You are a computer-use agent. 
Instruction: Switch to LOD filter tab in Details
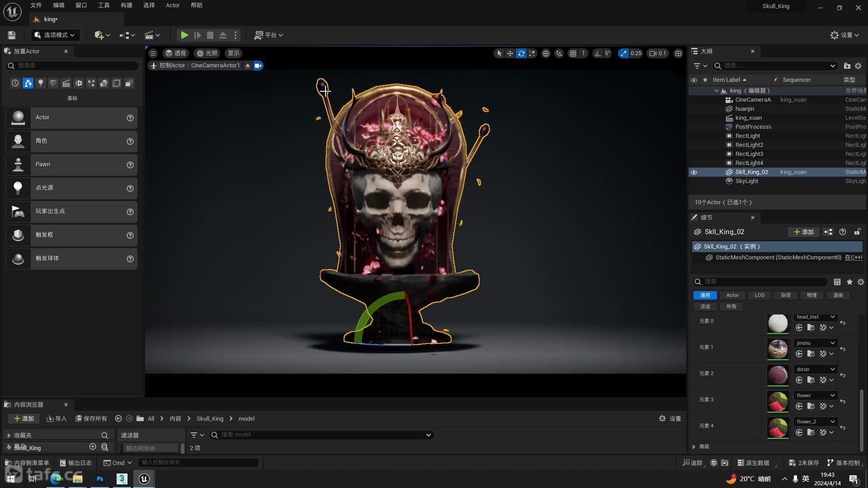759,295
